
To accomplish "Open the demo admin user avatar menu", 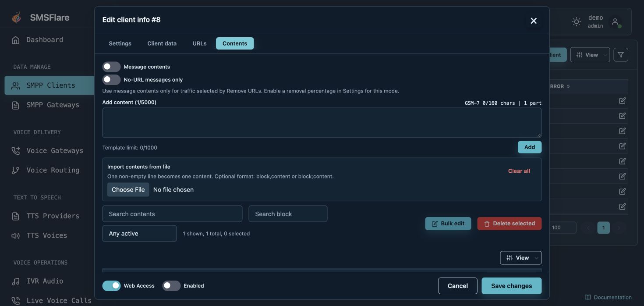I will coord(615,22).
